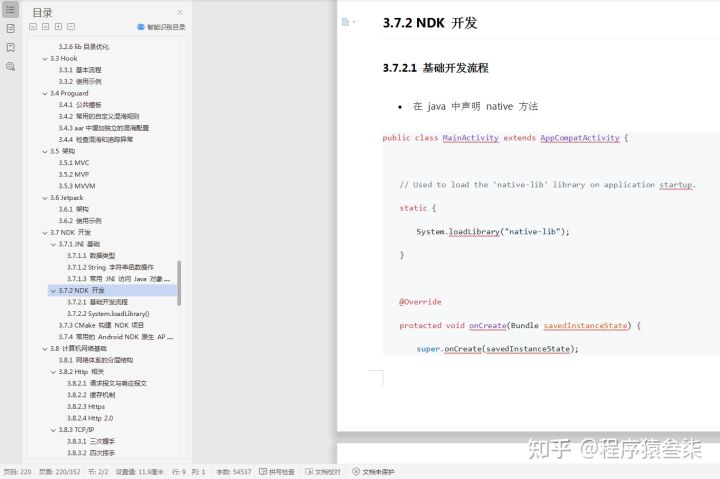Image resolution: width=720 pixels, height=479 pixels.
Task: Click the outline pane vertical scrollbar thumb
Action: coord(179,283)
